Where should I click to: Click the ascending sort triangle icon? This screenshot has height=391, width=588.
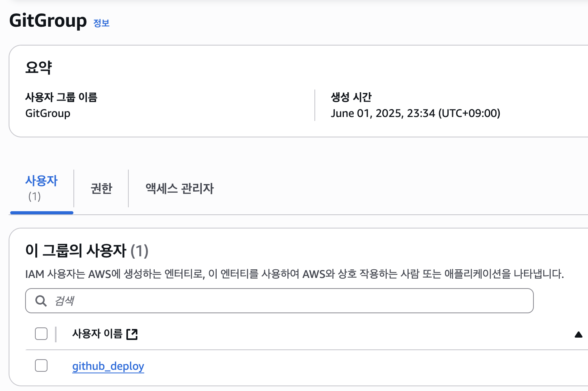[x=578, y=334]
